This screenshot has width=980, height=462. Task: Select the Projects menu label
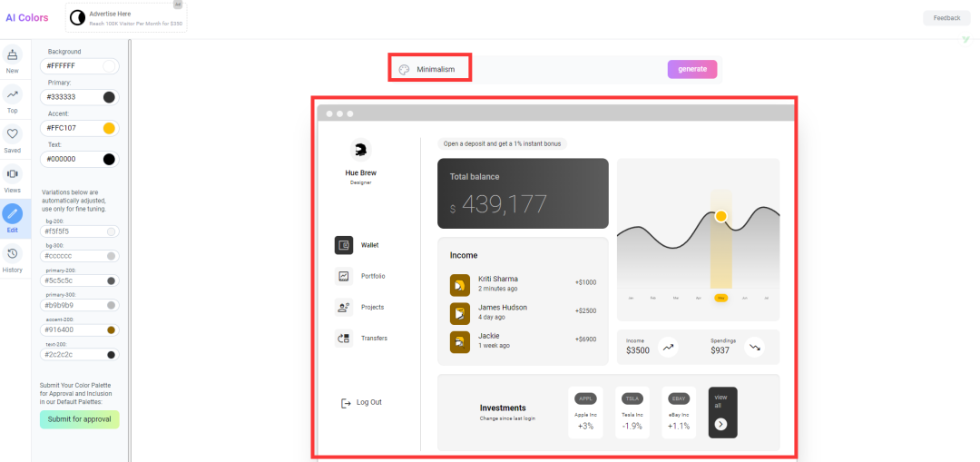click(373, 307)
